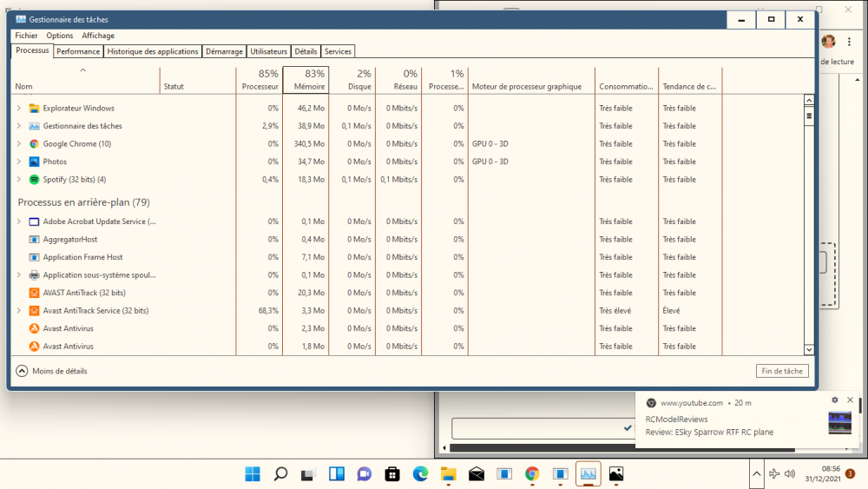Image resolution: width=868 pixels, height=489 pixels.
Task: Dismiss the YouTube notification with X
Action: pyautogui.click(x=850, y=400)
